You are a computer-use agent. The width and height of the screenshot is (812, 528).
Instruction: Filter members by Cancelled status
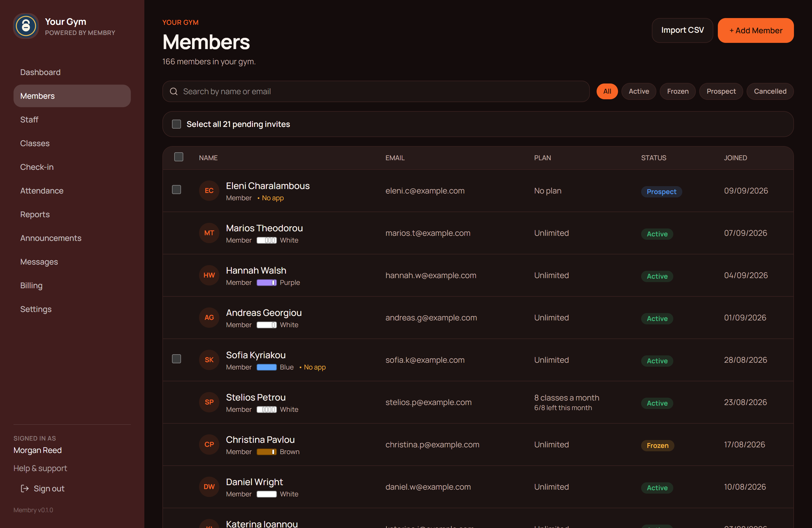pyautogui.click(x=770, y=91)
